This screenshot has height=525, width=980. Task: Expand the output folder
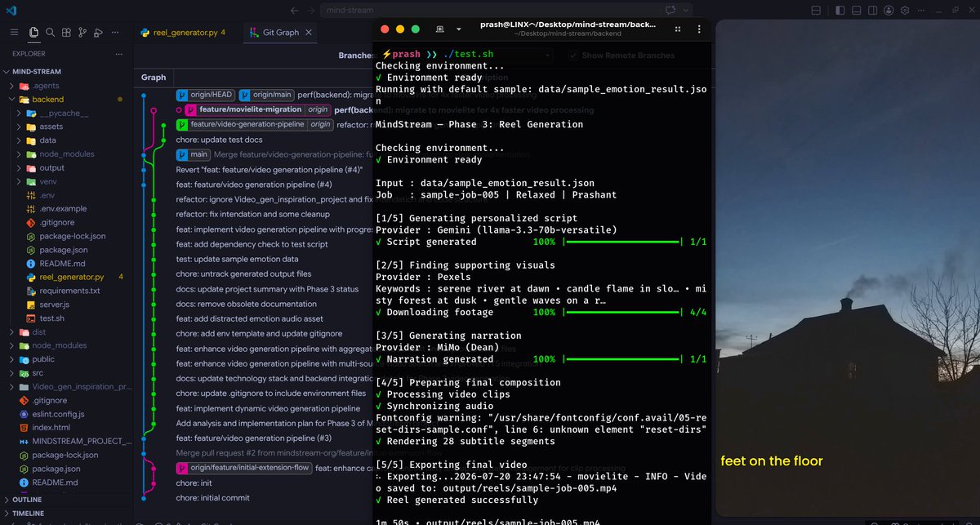pos(67,167)
